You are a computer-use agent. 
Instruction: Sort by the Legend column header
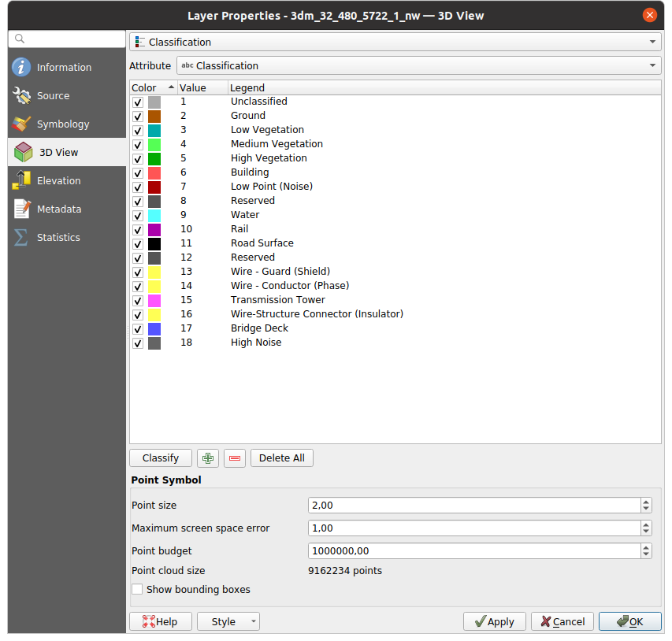click(444, 88)
